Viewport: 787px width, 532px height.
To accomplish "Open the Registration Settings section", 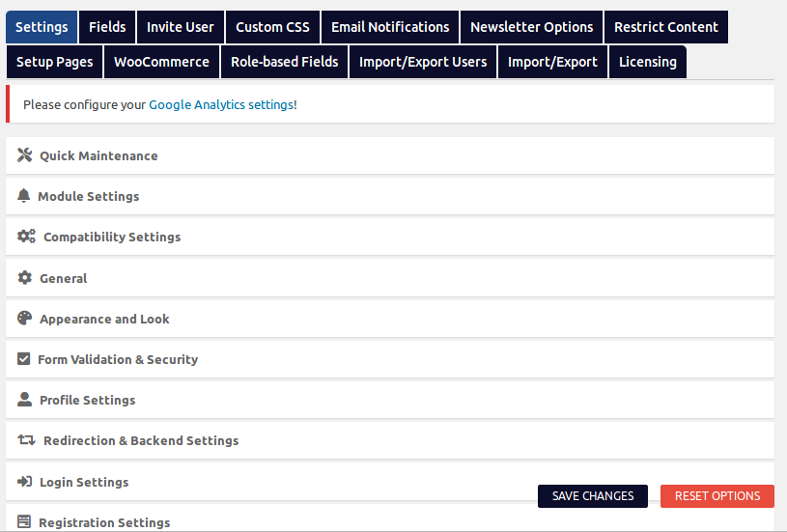I will coord(104,522).
